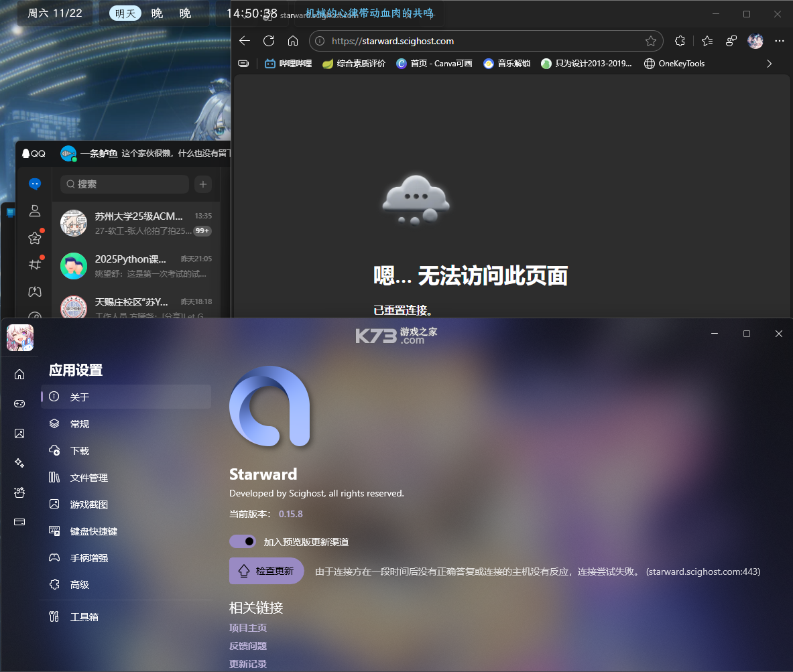Click the QQ user avatar 一条鲈鱼
Image resolution: width=793 pixels, height=672 pixels.
(x=68, y=153)
